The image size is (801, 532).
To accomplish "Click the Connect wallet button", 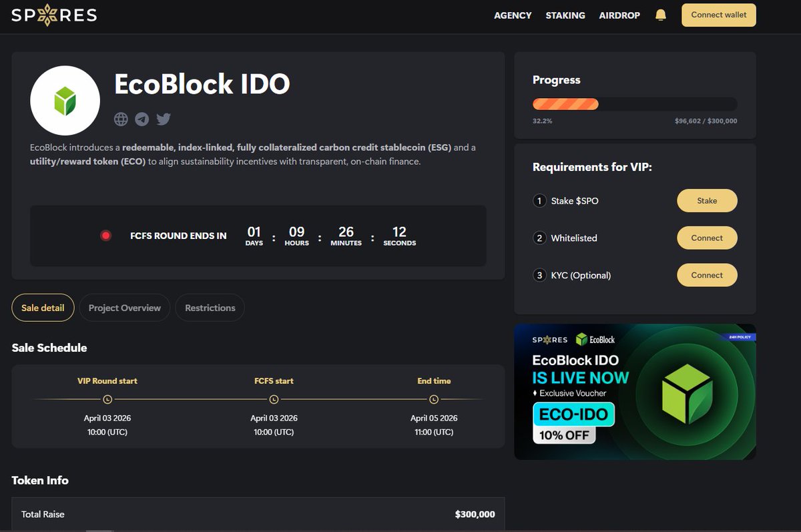I will [719, 15].
